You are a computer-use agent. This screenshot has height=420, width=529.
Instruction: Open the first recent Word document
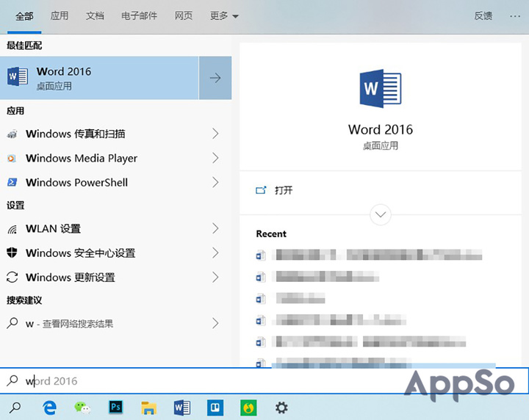(x=369, y=255)
